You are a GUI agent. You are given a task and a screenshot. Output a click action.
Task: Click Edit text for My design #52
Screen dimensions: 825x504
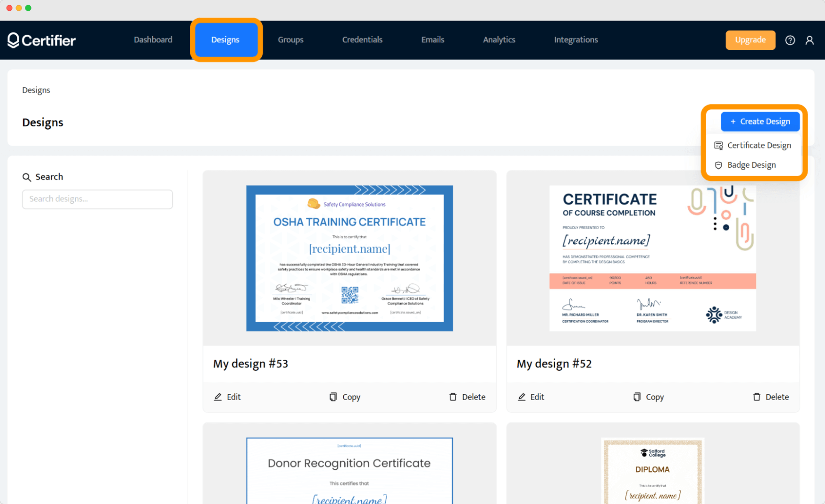[x=537, y=397]
